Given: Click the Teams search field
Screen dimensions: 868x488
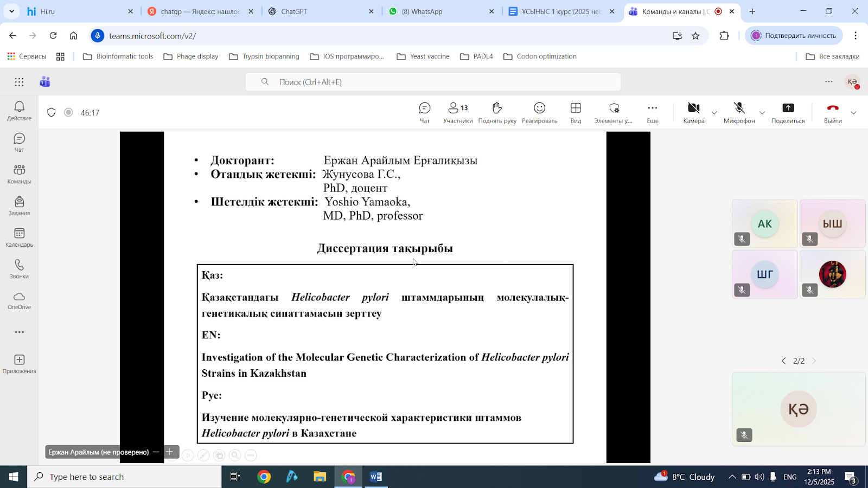Looking at the screenshot, I should pos(433,82).
